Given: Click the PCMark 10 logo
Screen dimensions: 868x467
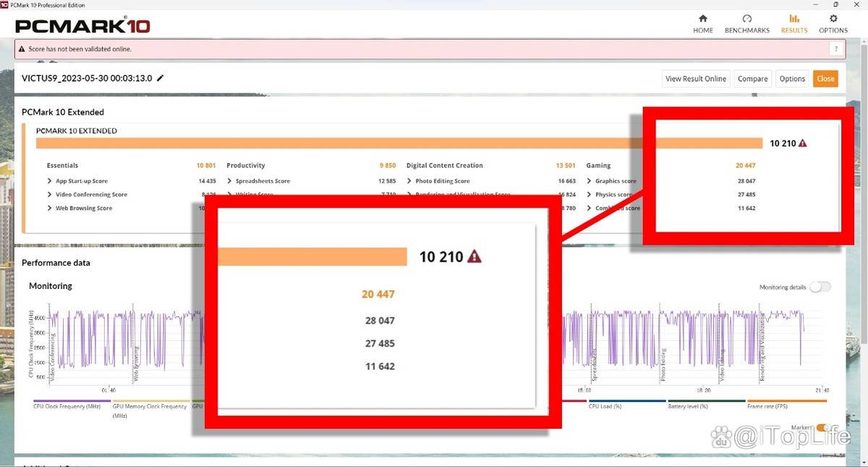Looking at the screenshot, I should pos(82,27).
